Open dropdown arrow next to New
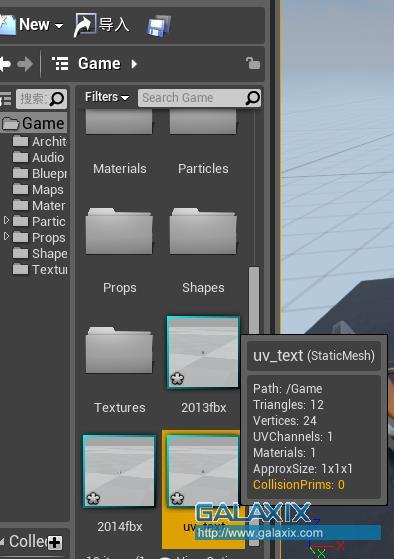 [59, 26]
